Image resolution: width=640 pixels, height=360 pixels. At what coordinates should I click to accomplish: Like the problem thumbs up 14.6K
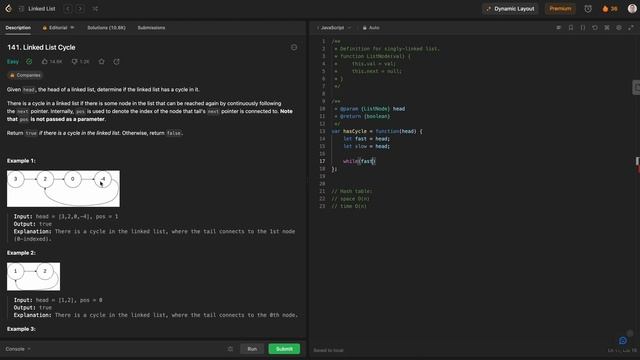52,62
